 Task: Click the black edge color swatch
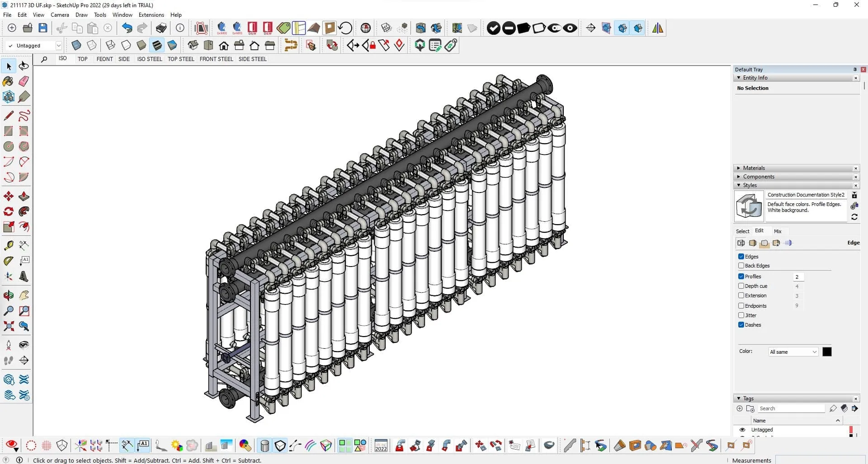827,352
